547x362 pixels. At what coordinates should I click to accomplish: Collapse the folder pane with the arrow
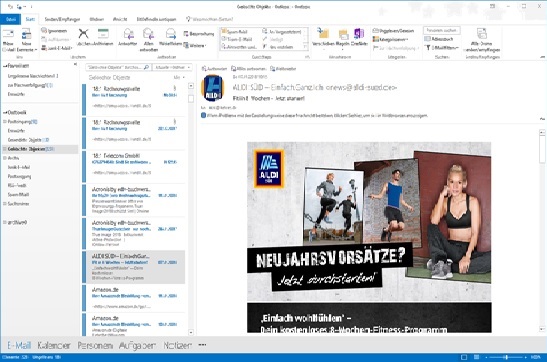[x=75, y=65]
